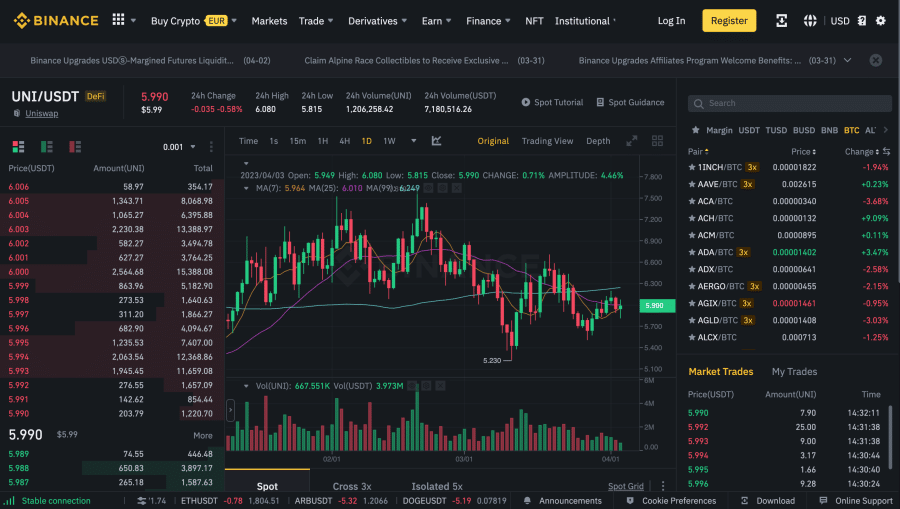Image resolution: width=900 pixels, height=509 pixels.
Task: Toggle favorite star for AGIX/BTC
Action: click(692, 303)
